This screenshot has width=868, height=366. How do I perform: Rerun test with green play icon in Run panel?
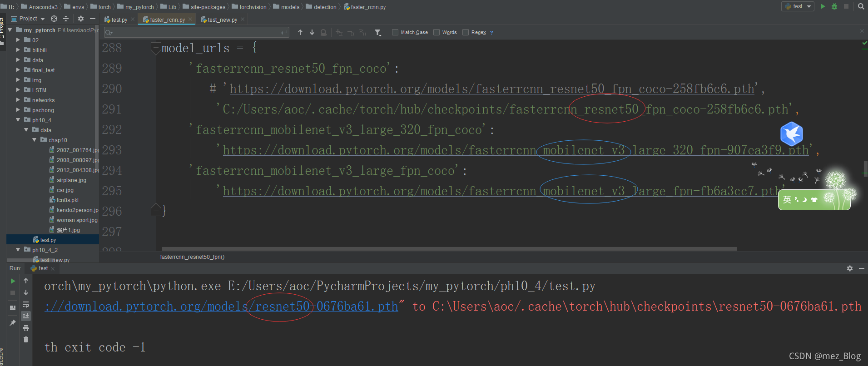click(13, 281)
